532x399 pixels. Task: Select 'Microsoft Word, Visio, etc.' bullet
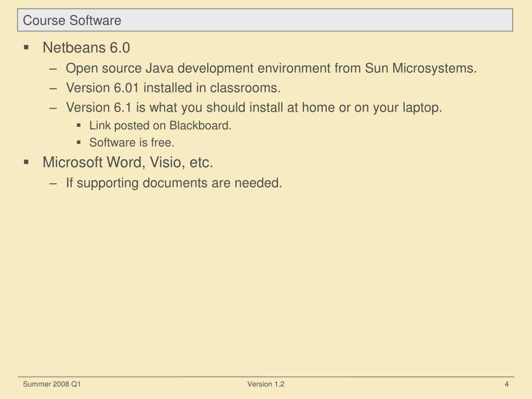click(128, 162)
